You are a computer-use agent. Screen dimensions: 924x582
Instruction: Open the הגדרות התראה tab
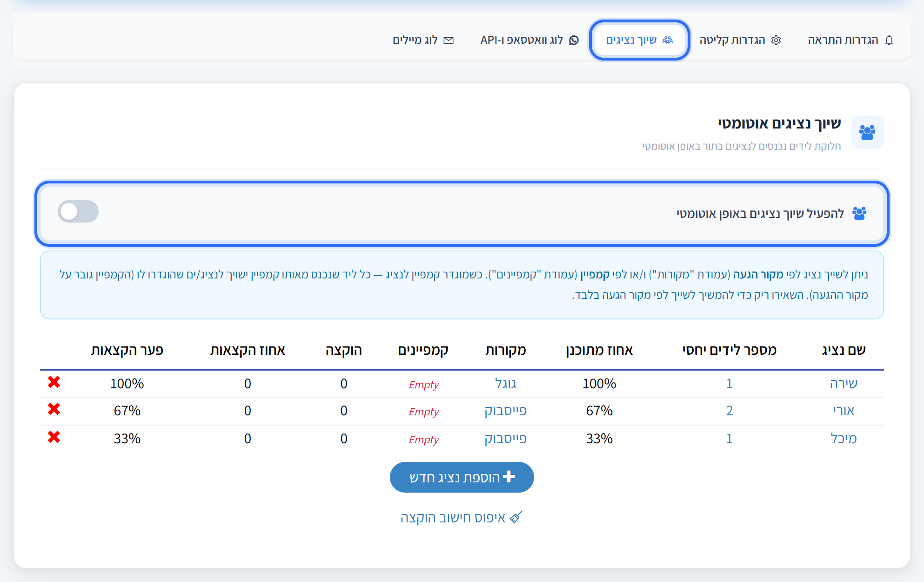[x=851, y=40]
